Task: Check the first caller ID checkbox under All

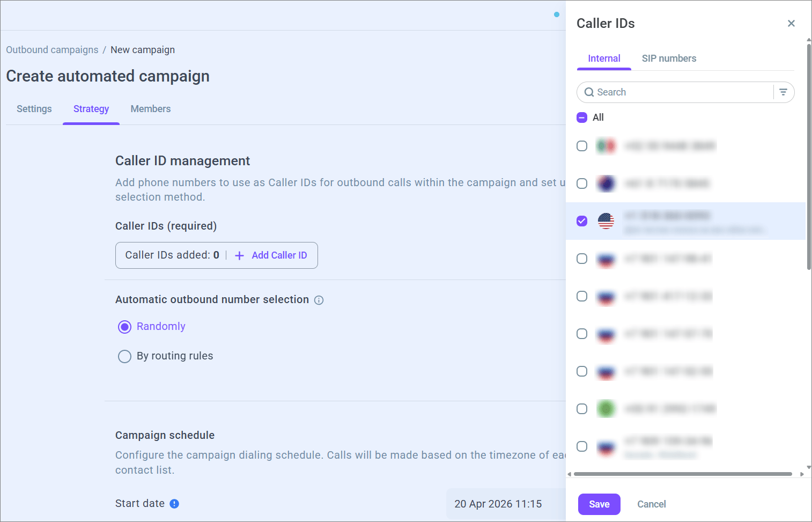Action: click(582, 146)
